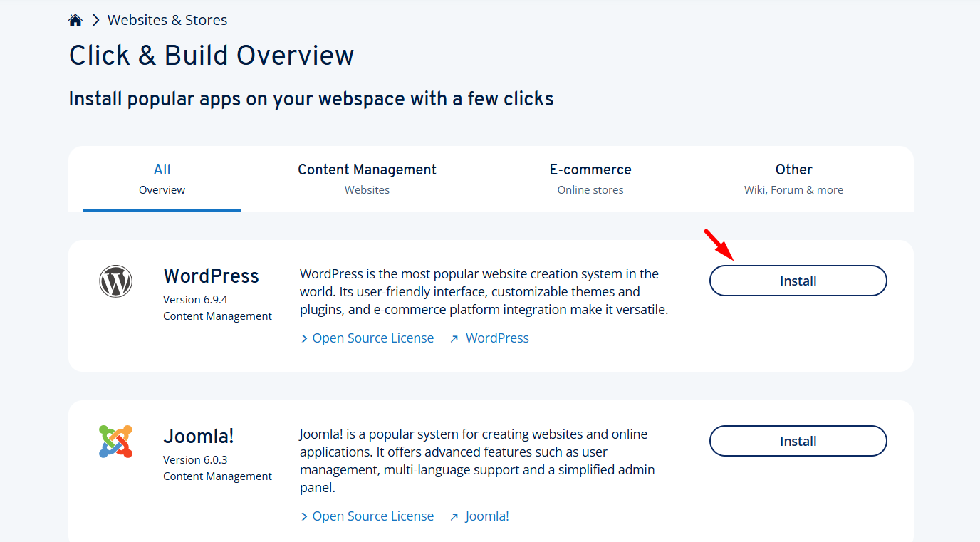Open the E-commerce tab
This screenshot has width=980, height=542.
[590, 179]
